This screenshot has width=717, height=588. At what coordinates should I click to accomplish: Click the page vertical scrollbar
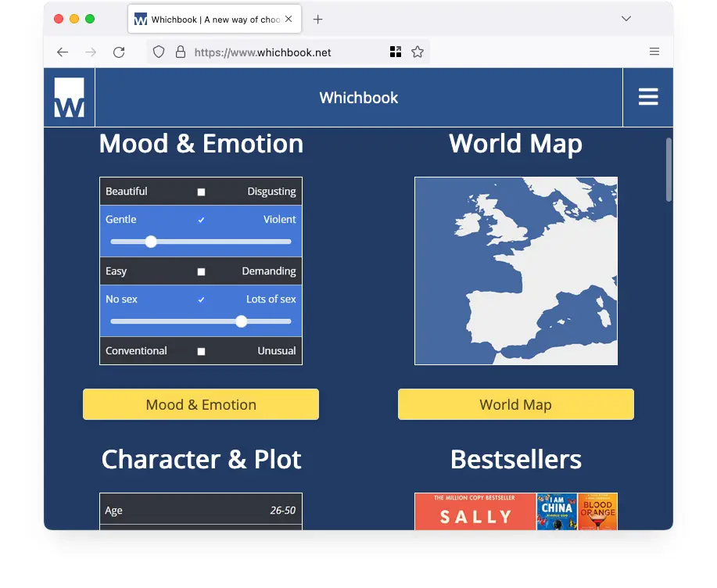pos(669,169)
